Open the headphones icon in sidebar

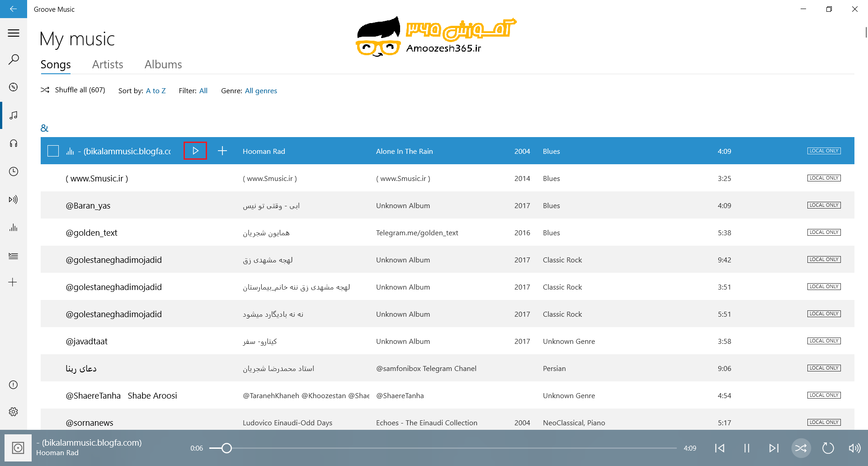14,143
